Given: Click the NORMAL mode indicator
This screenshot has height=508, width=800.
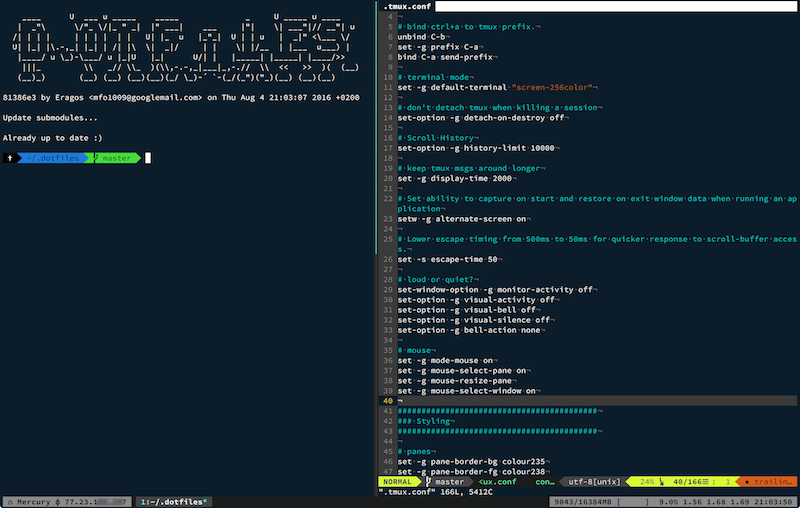Looking at the screenshot, I should (x=397, y=481).
